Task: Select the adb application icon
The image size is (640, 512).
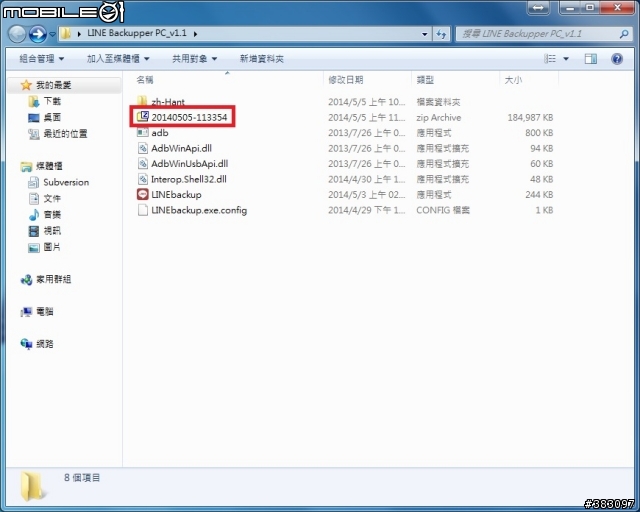Action: [x=142, y=133]
